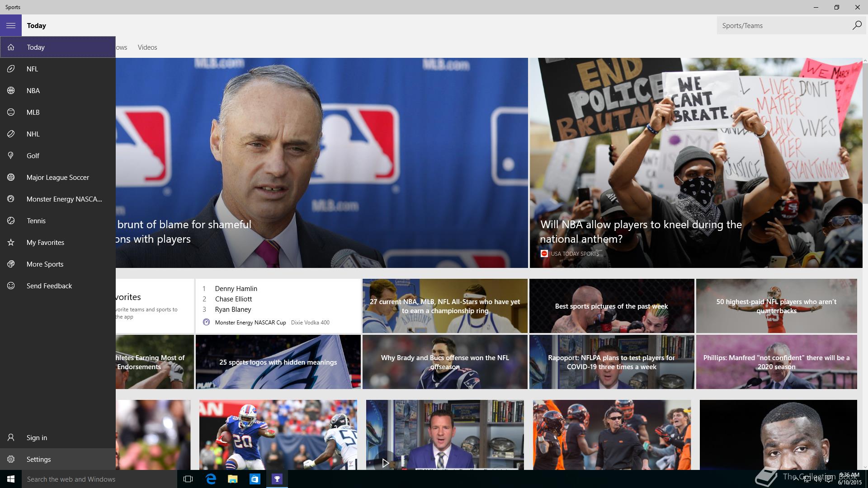Click the More Sports icon
The image size is (868, 488).
11,264
